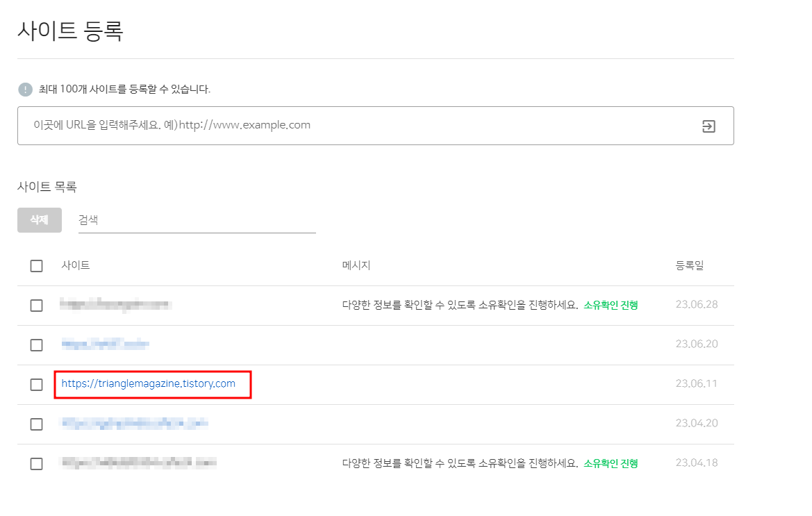This screenshot has height=516, width=812.
Task: Check the checkbox on the 23.06.28 row
Action: pyautogui.click(x=37, y=305)
